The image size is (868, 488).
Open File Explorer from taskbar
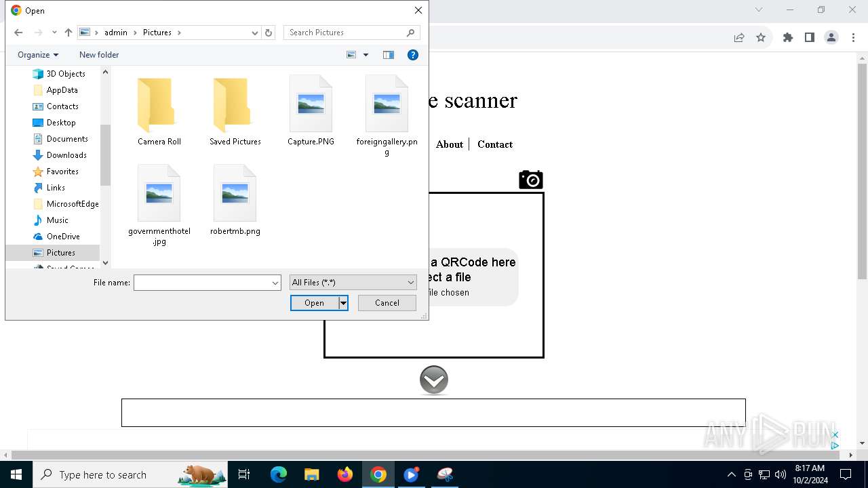[x=312, y=474]
